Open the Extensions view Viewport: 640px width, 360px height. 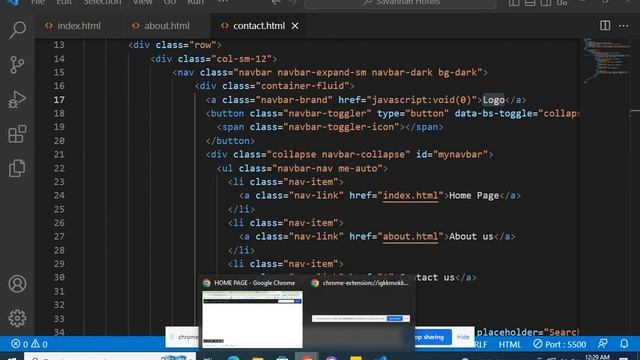coord(17,134)
